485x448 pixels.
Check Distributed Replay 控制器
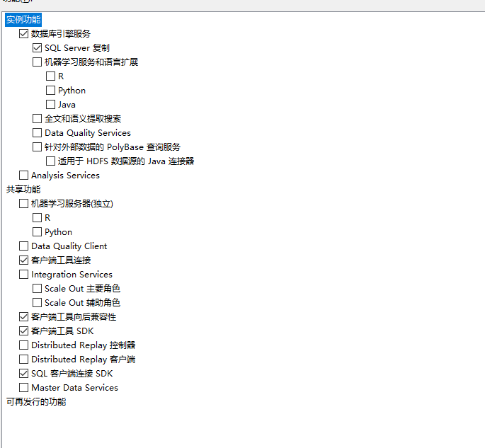(x=24, y=345)
